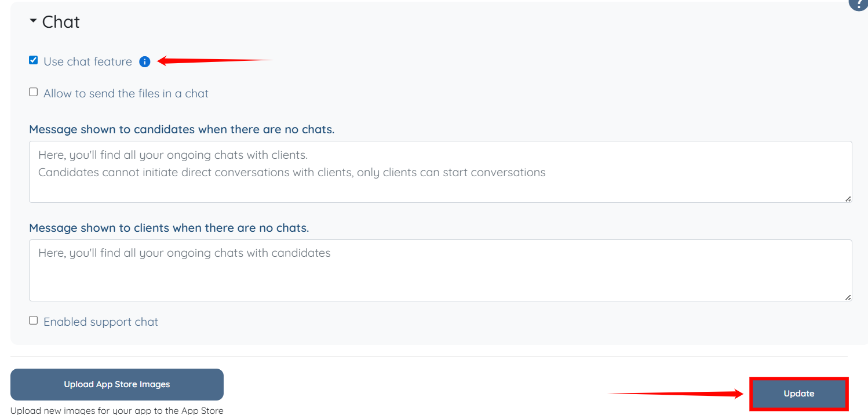Enable the Allow to send files checkbox
Image resolution: width=868 pixels, height=415 pixels.
tap(34, 92)
